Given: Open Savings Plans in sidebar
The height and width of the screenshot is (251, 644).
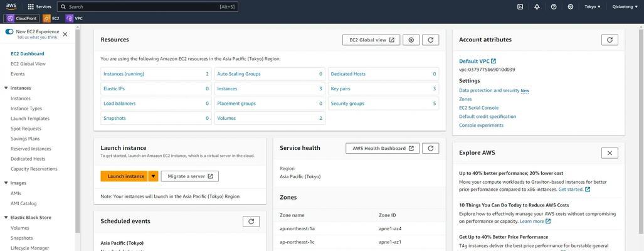Looking at the screenshot, I should [25, 139].
